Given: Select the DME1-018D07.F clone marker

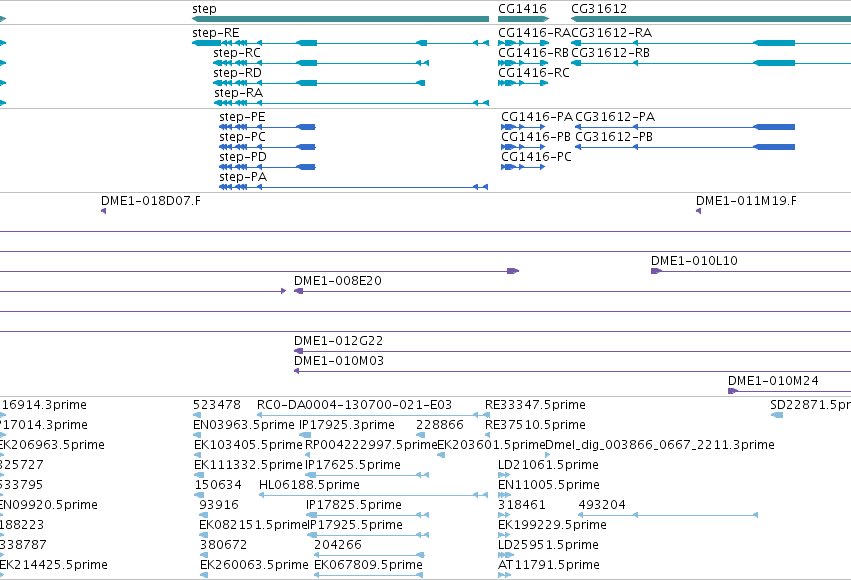Looking at the screenshot, I should click(x=103, y=211).
